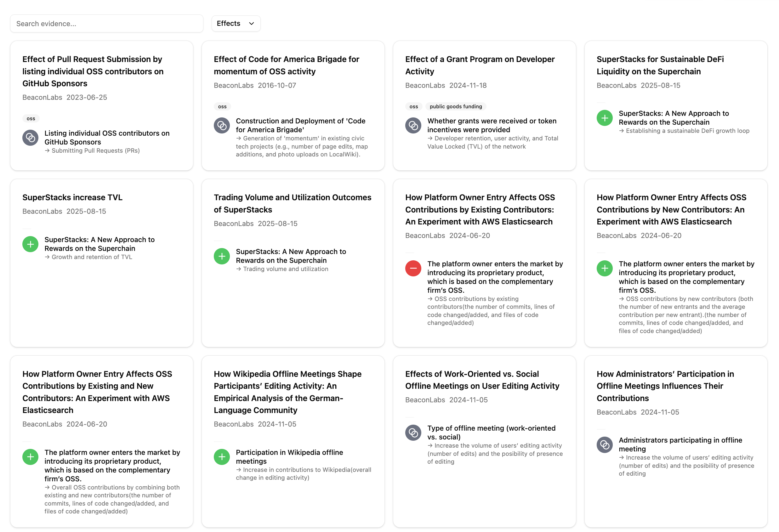Click the link icon on GitHub Sponsors card
The width and height of the screenshot is (779, 532).
(30, 138)
